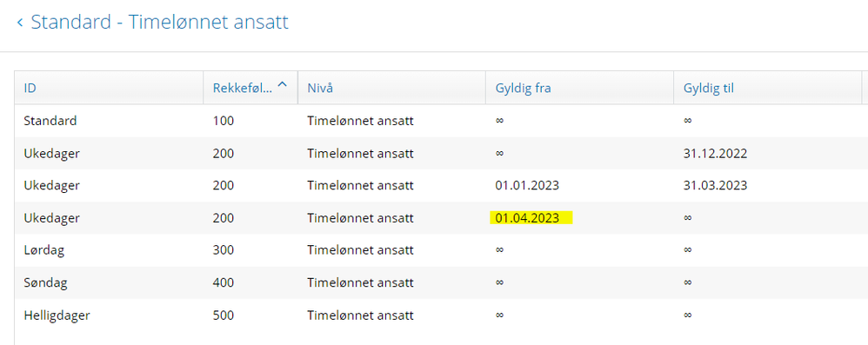Click the 500 value in Helligdager row
The height and width of the screenshot is (345, 868).
tap(224, 315)
